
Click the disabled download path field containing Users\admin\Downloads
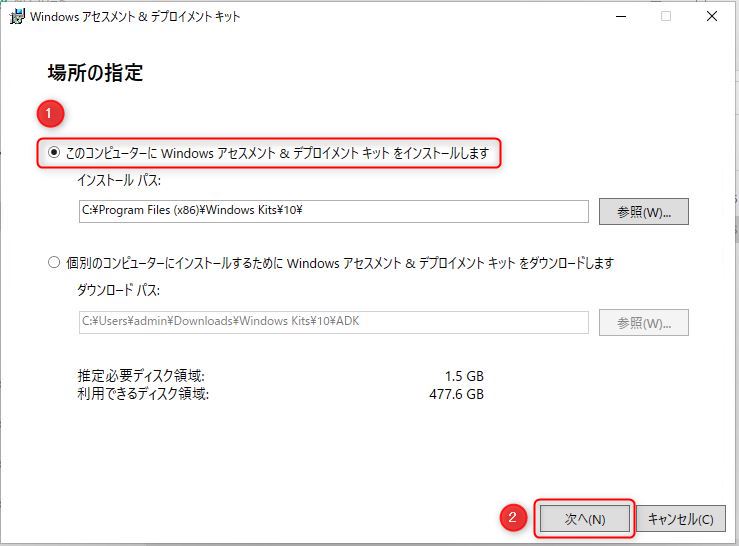[334, 322]
